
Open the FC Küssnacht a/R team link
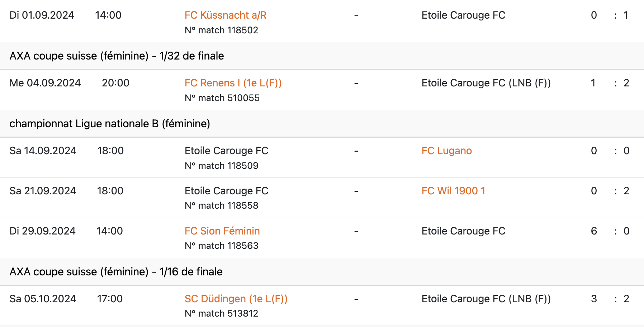(x=225, y=15)
